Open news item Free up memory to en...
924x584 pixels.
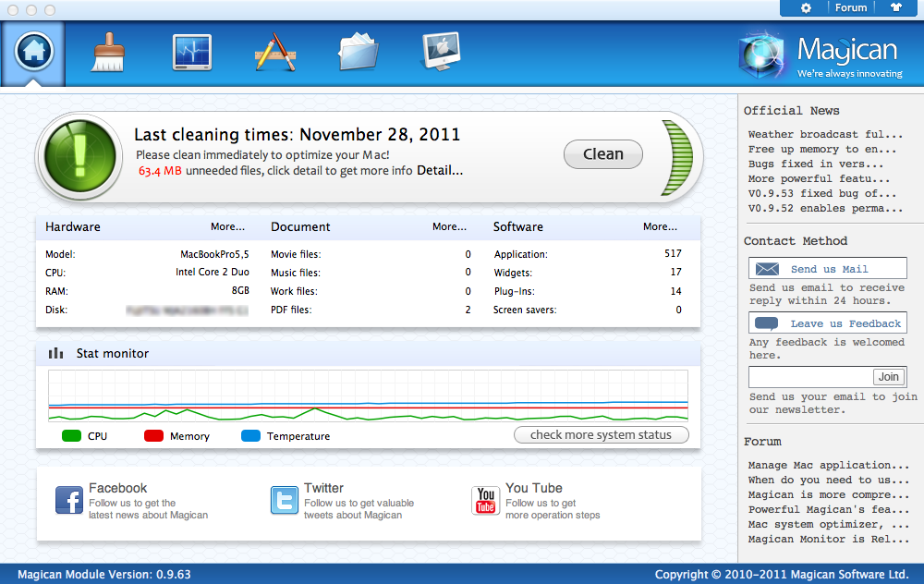pyautogui.click(x=822, y=149)
